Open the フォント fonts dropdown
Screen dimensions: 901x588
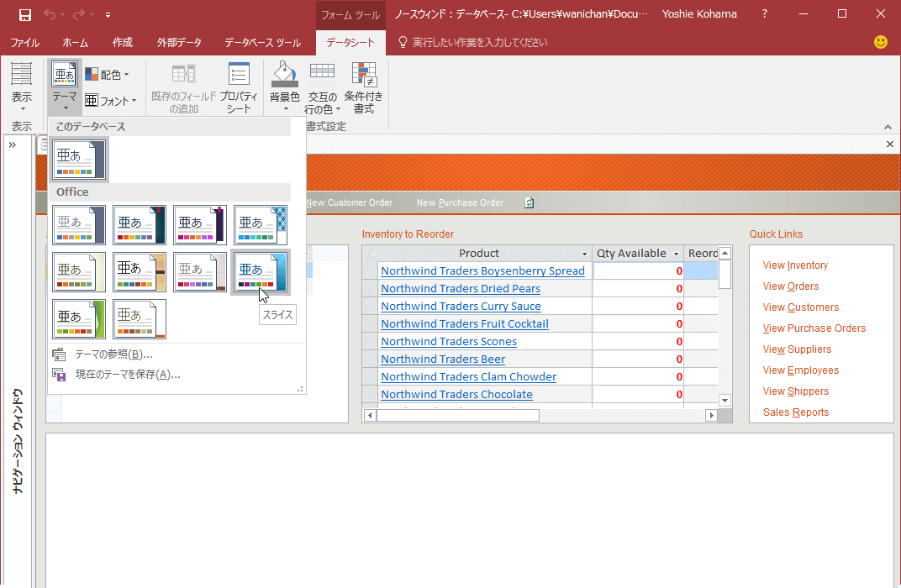pyautogui.click(x=111, y=101)
